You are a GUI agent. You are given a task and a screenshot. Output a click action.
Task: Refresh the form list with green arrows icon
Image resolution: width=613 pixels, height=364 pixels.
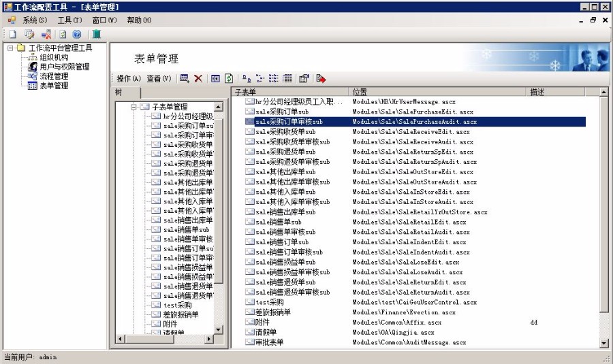tap(229, 78)
